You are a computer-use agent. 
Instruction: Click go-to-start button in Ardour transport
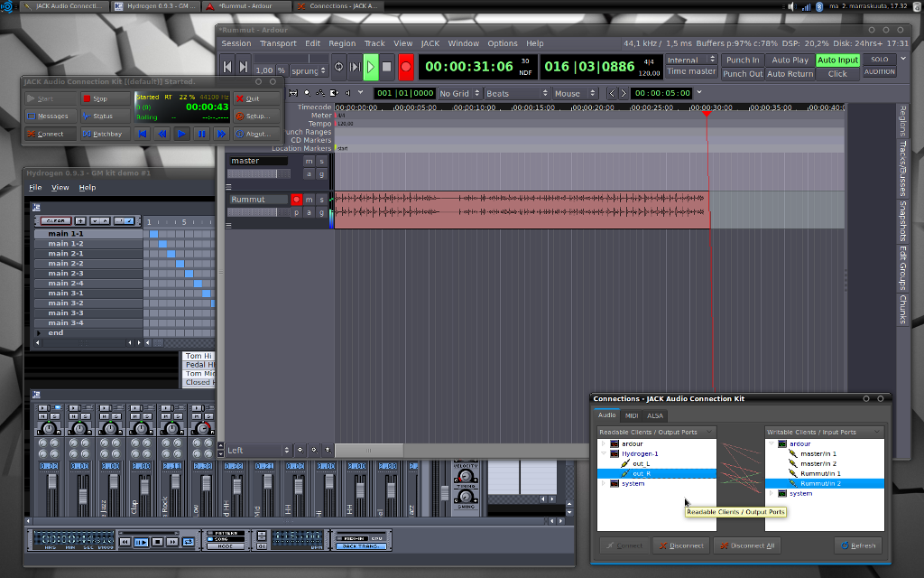click(x=227, y=66)
